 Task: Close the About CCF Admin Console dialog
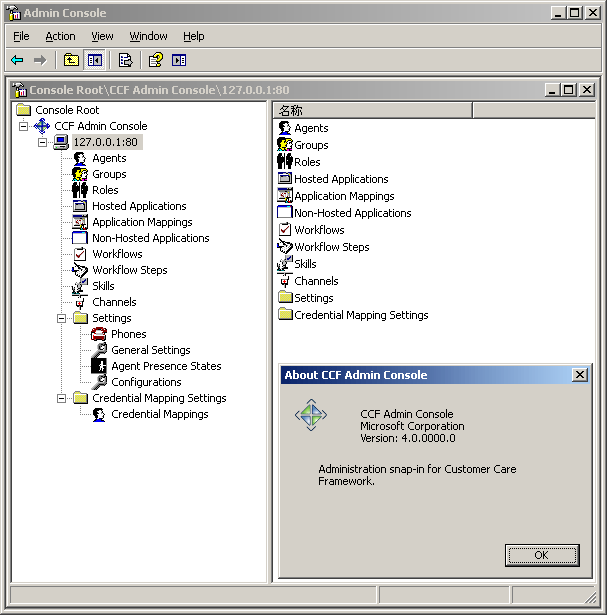[580, 375]
